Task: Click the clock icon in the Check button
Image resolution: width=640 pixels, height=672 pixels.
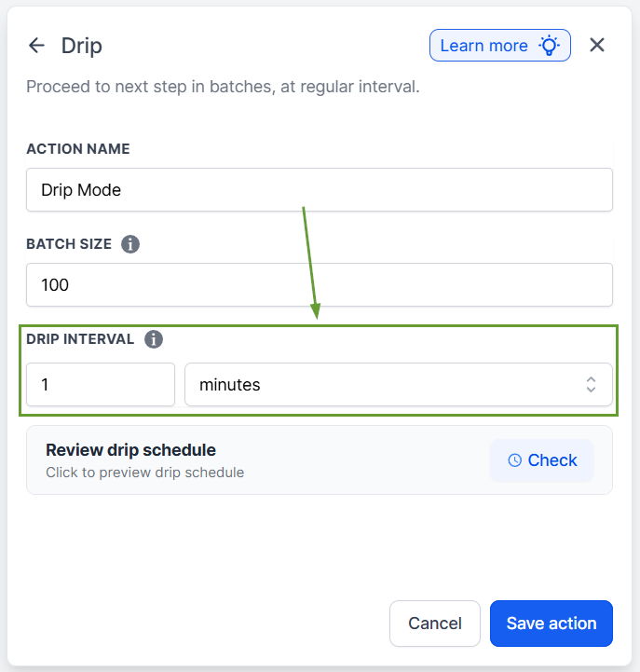Action: click(x=514, y=460)
